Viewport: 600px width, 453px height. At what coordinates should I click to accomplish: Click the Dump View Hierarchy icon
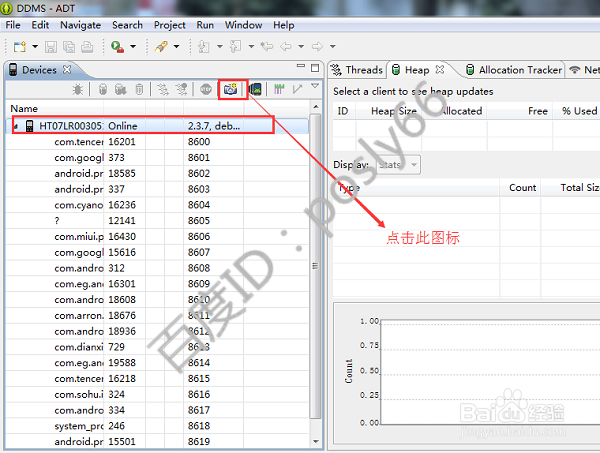[x=255, y=90]
